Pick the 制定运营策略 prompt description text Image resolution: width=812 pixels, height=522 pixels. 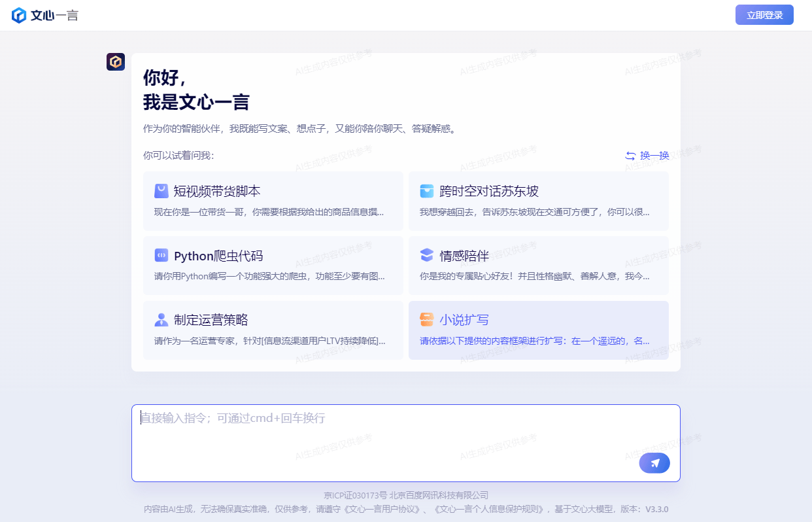(269, 341)
